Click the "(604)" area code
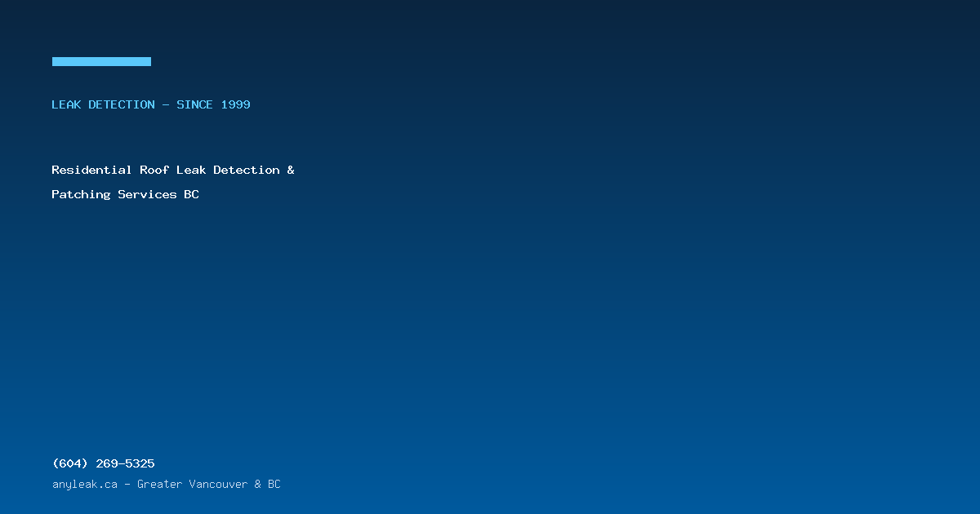Screen dimensions: 980x514 70,463
